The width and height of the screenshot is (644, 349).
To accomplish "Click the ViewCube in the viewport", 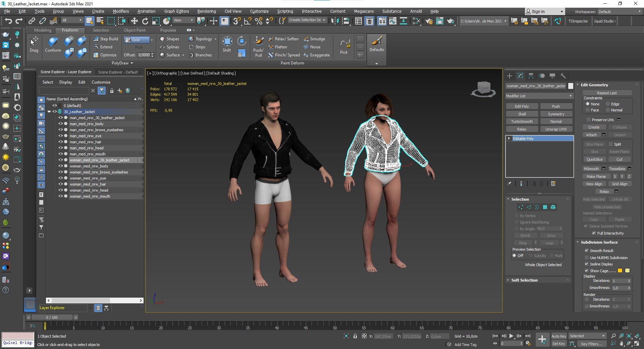I will (483, 89).
